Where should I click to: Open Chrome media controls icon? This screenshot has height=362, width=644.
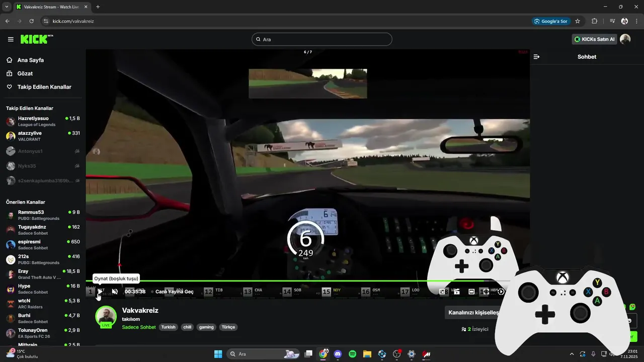(612, 21)
